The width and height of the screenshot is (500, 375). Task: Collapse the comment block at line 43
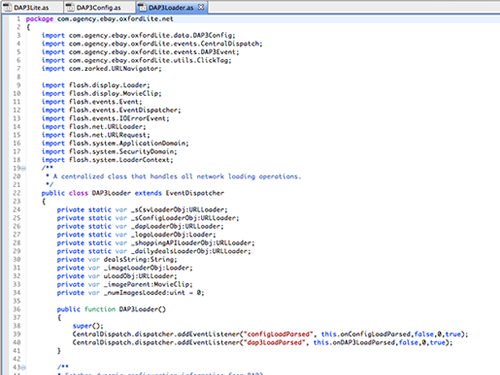[23, 367]
